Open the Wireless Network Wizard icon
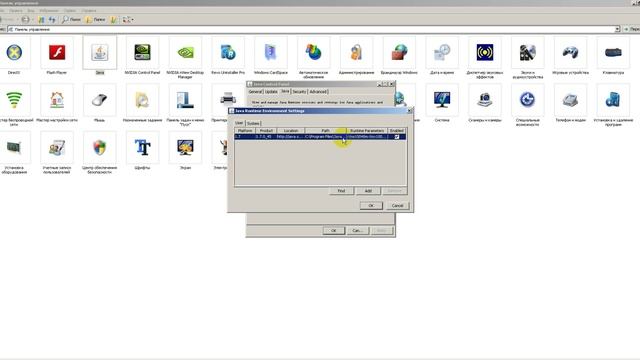 pyautogui.click(x=14, y=100)
